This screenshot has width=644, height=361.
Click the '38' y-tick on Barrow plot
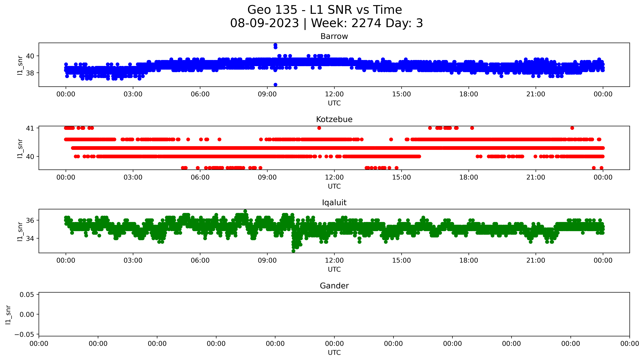(30, 73)
